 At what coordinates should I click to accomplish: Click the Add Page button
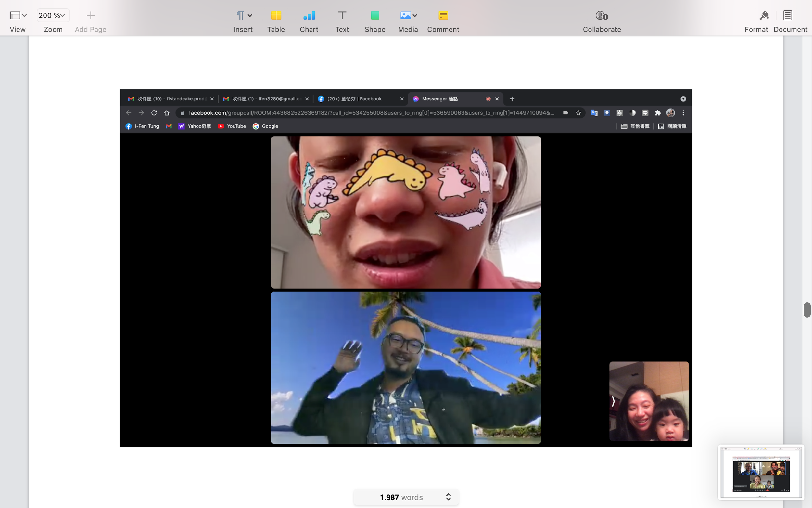[90, 16]
